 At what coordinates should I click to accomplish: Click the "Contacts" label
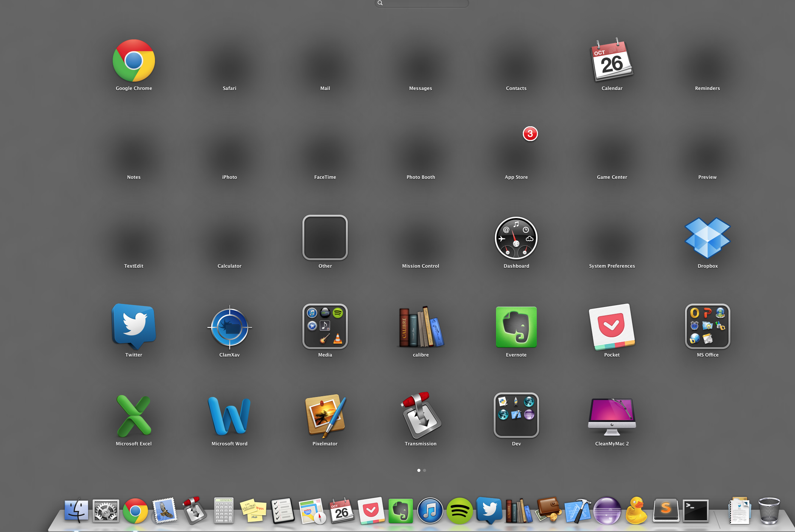(x=516, y=88)
